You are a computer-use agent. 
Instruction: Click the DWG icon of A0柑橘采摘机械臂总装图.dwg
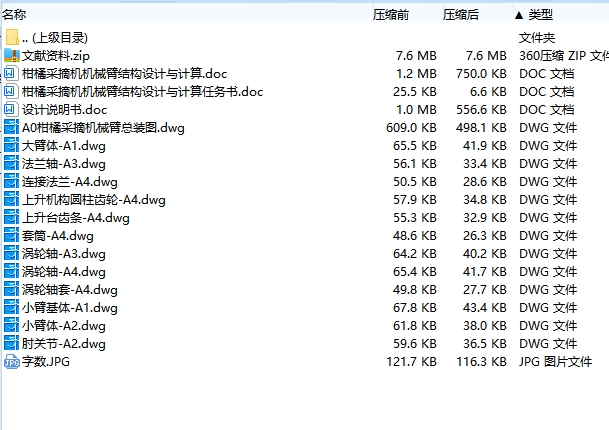coord(11,127)
